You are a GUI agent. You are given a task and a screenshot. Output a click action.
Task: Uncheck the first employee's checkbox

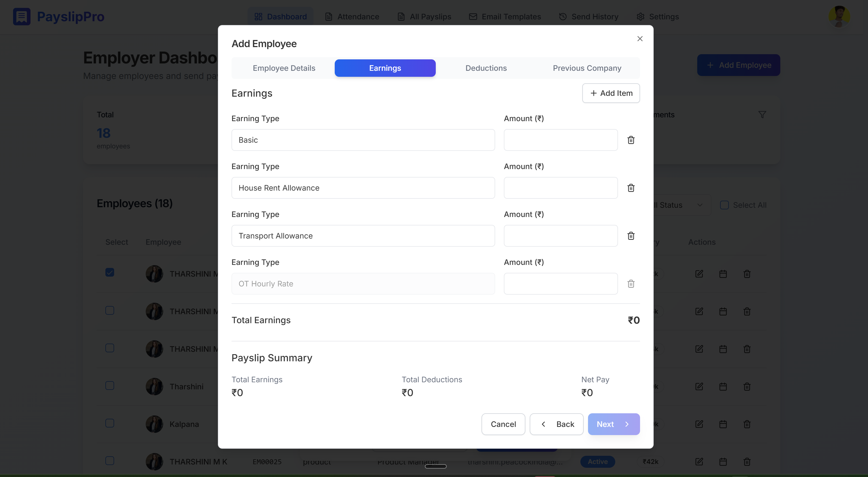click(109, 273)
